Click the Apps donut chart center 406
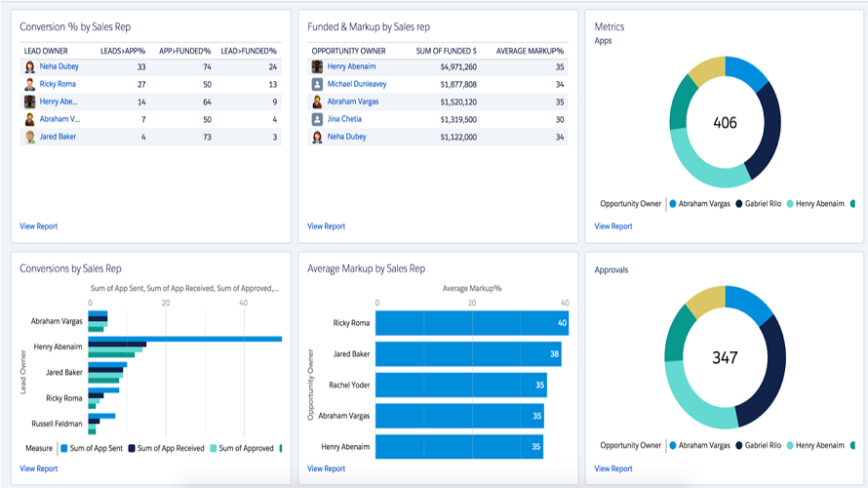This screenshot has height=488, width=868. [725, 122]
